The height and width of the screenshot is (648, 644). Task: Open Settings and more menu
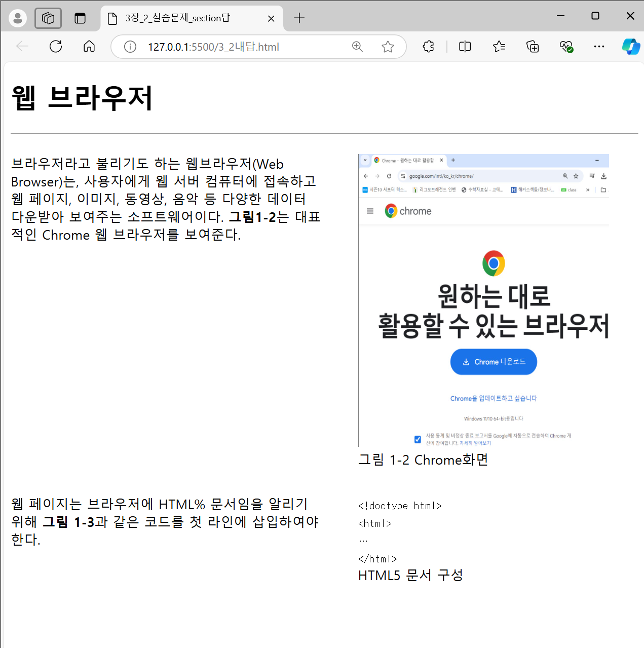point(599,47)
